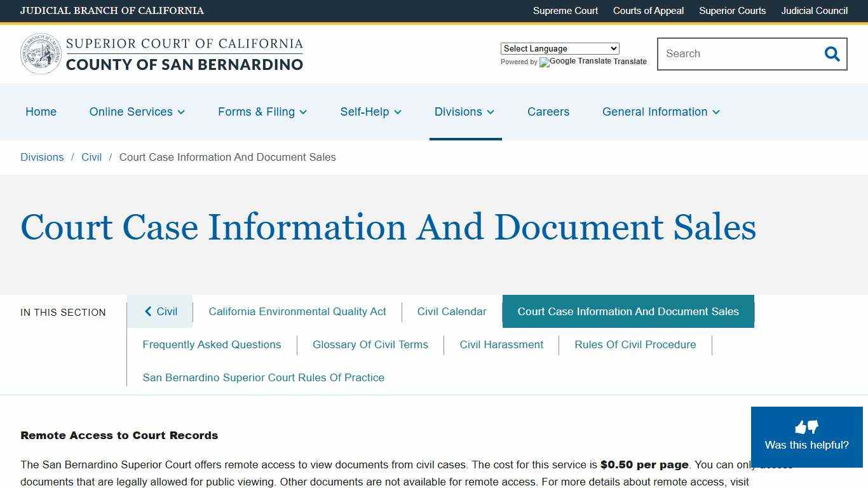Image resolution: width=868 pixels, height=488 pixels.
Task: Click the back chevron on the Civil tab
Action: point(148,311)
